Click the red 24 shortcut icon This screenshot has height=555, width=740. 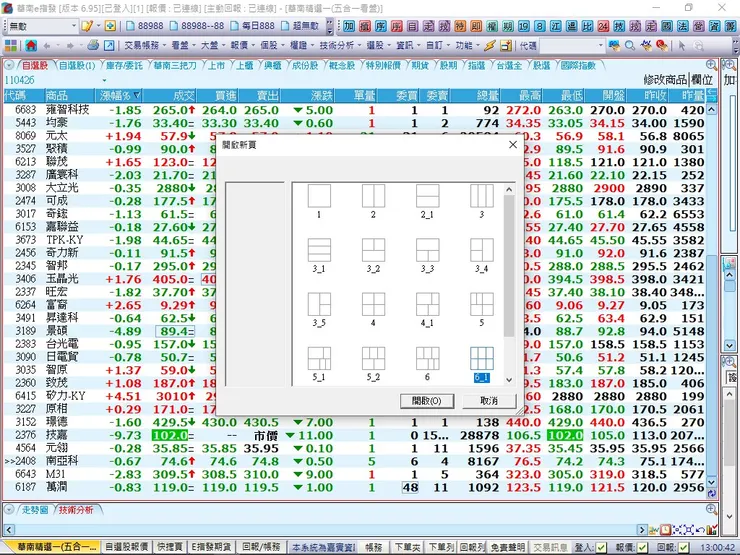click(x=603, y=26)
